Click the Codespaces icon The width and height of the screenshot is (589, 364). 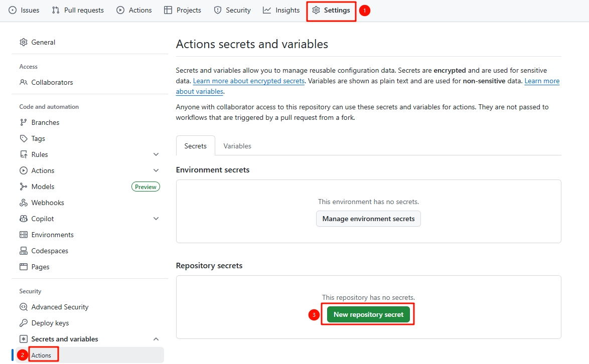click(23, 251)
